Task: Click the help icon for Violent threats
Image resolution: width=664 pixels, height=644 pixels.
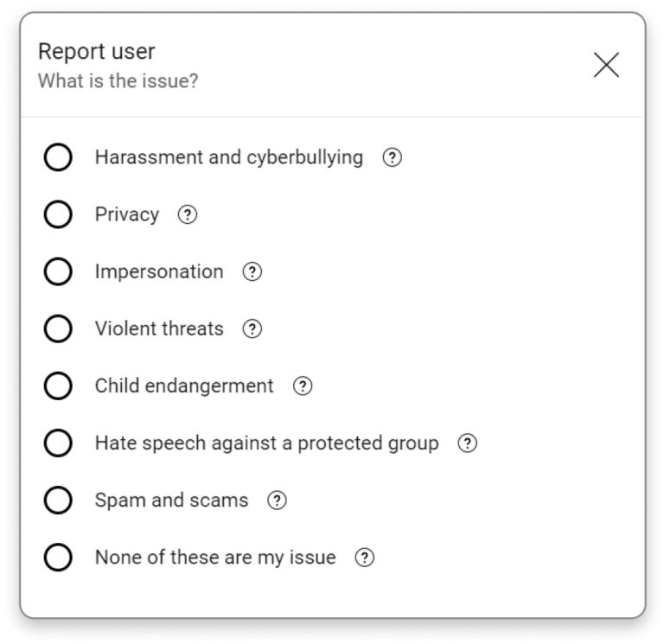Action: [x=252, y=328]
